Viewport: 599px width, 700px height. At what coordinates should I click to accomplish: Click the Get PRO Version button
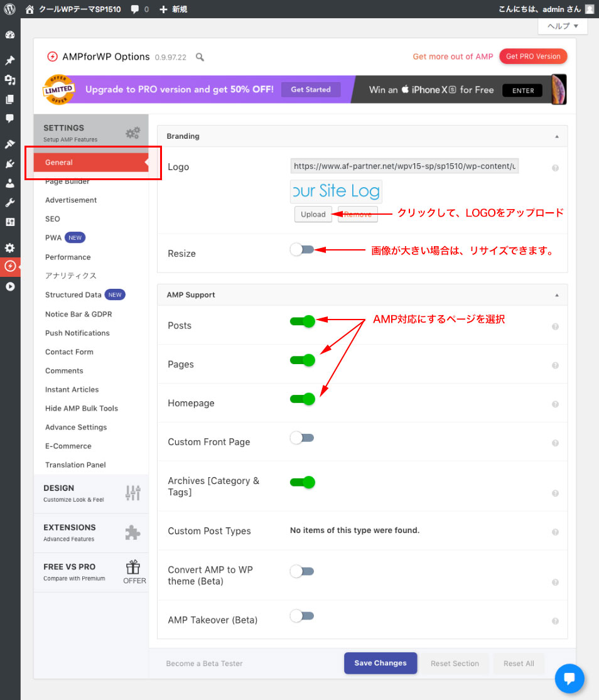(533, 57)
